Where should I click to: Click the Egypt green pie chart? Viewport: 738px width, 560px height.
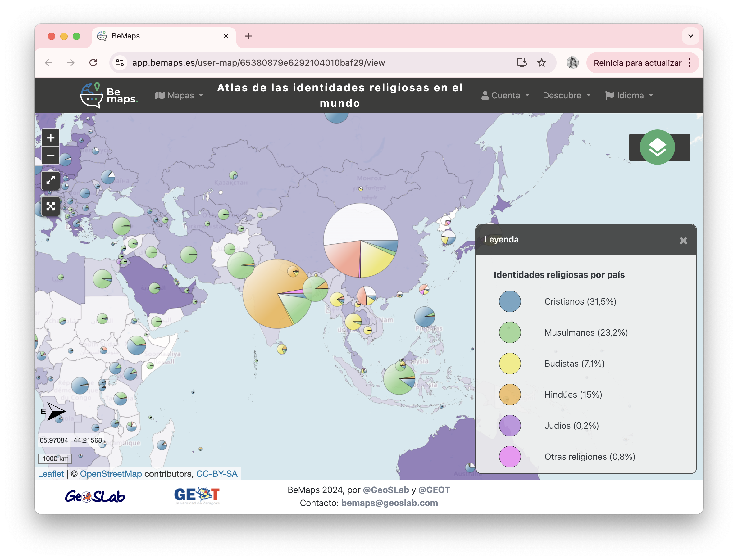pos(102,278)
